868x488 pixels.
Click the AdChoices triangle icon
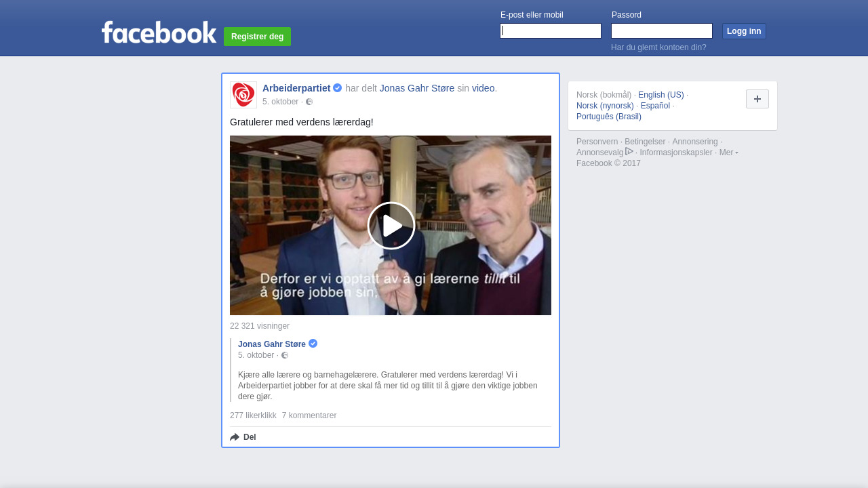coord(629,152)
